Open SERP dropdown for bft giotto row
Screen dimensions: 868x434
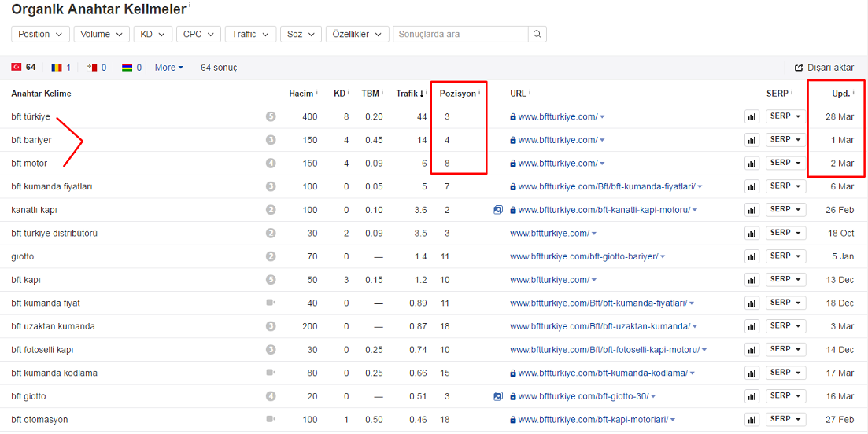tap(785, 395)
